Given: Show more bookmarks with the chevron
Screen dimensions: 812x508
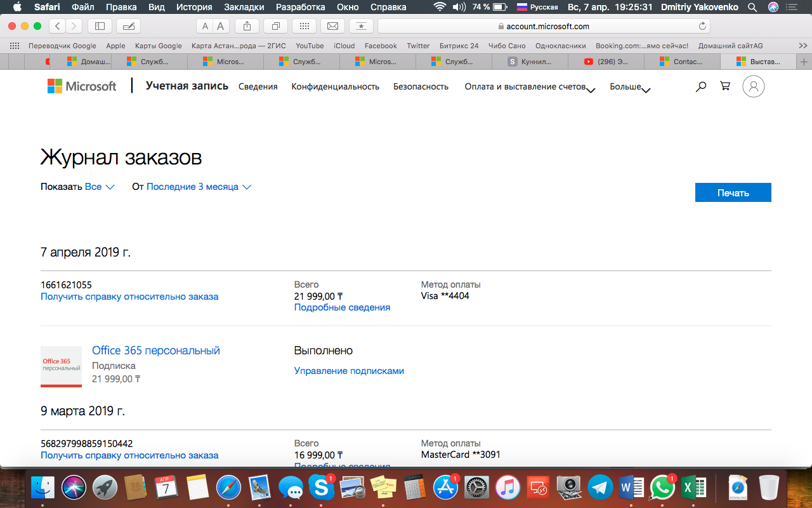Looking at the screenshot, I should click(x=802, y=46).
